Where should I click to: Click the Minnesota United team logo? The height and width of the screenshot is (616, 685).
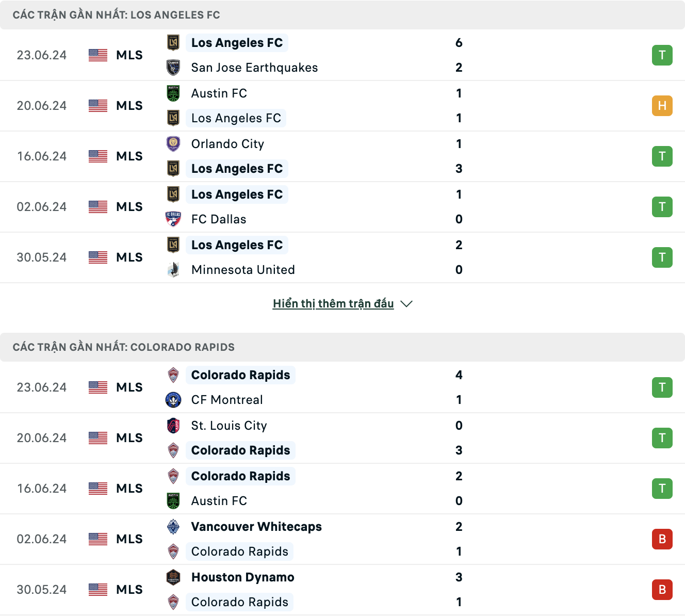[173, 270]
